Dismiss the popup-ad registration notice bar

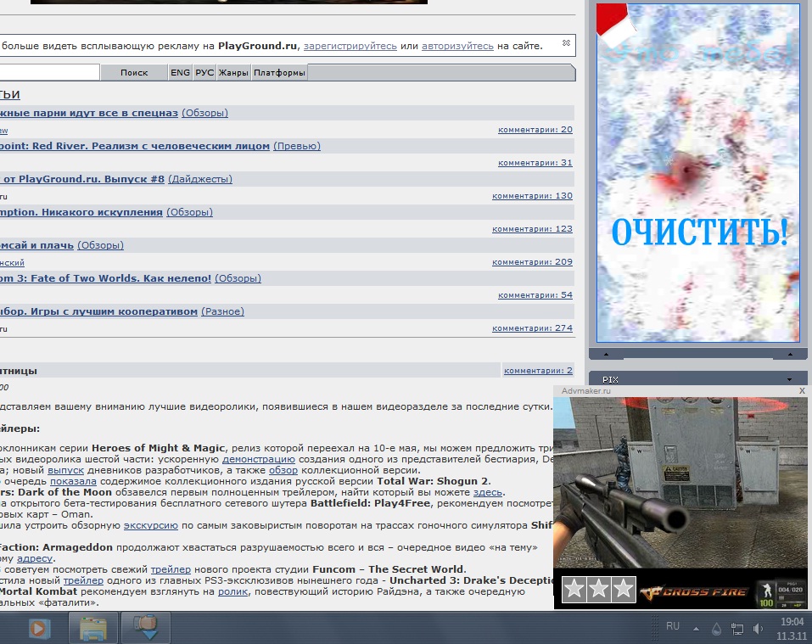coord(566,42)
